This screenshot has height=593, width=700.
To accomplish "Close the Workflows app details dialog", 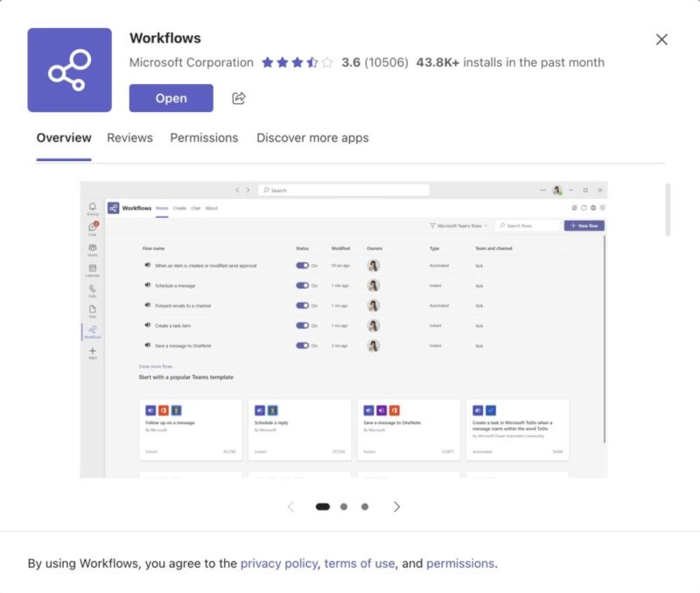I will (661, 39).
